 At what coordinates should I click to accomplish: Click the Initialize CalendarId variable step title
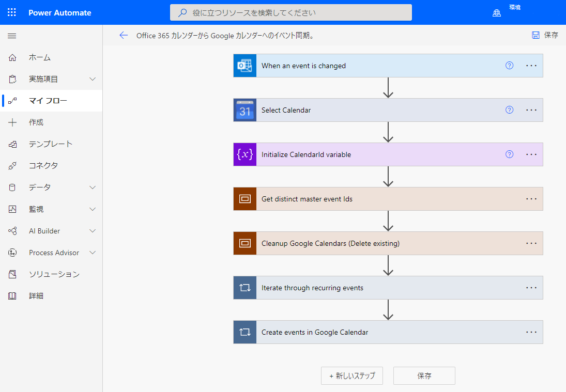[x=306, y=154]
